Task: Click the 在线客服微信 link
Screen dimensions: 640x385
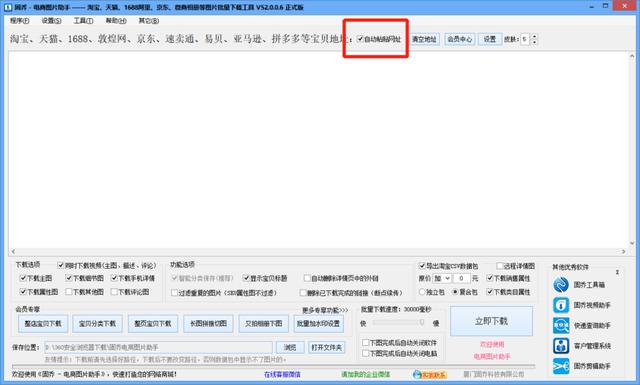Action: pyautogui.click(x=282, y=374)
